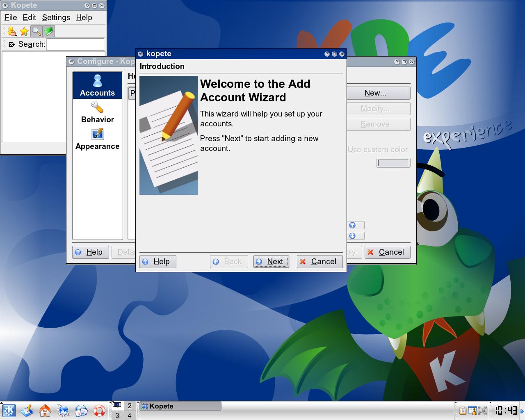Image resolution: width=525 pixels, height=420 pixels.
Task: Launch Konqueror web browser from panel
Action: (x=63, y=411)
